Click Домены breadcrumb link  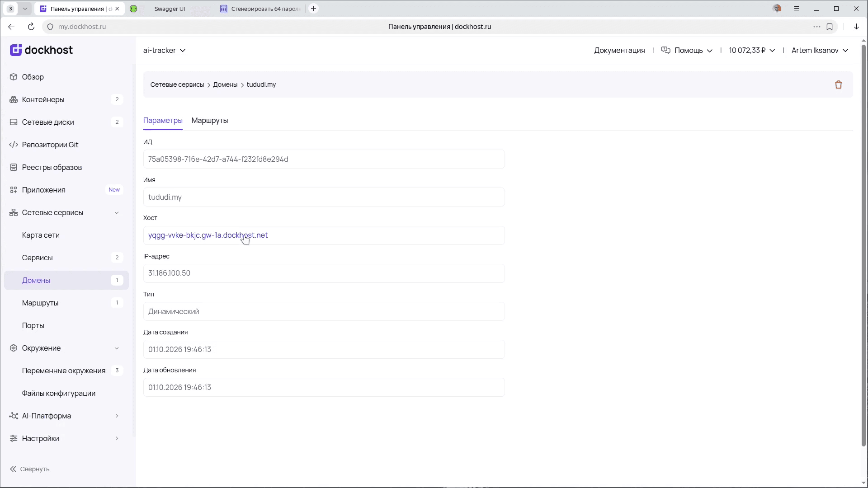225,84
